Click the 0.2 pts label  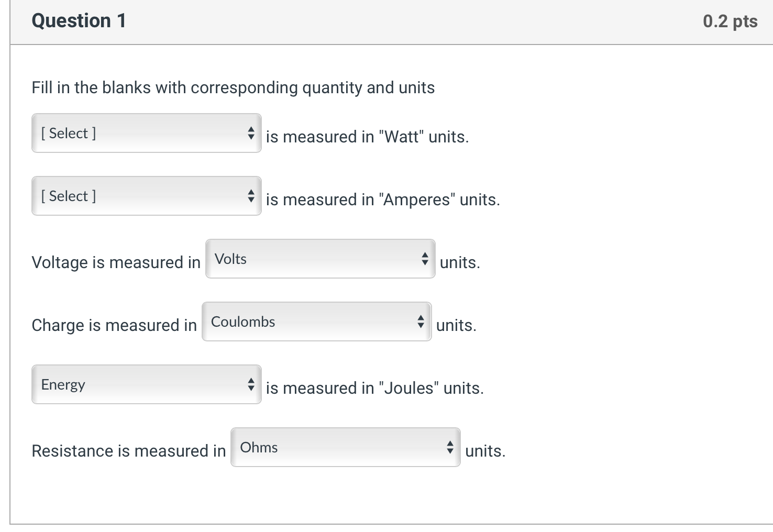click(x=731, y=21)
